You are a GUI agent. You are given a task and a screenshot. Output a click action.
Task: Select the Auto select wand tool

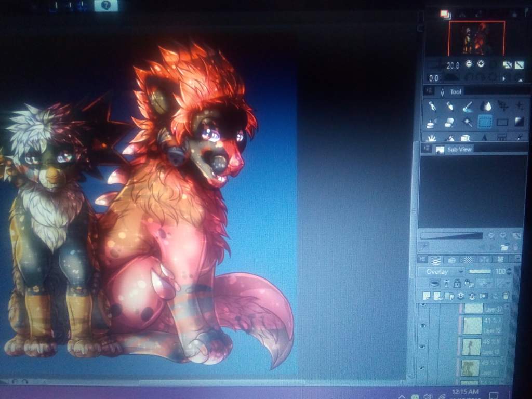(467, 122)
